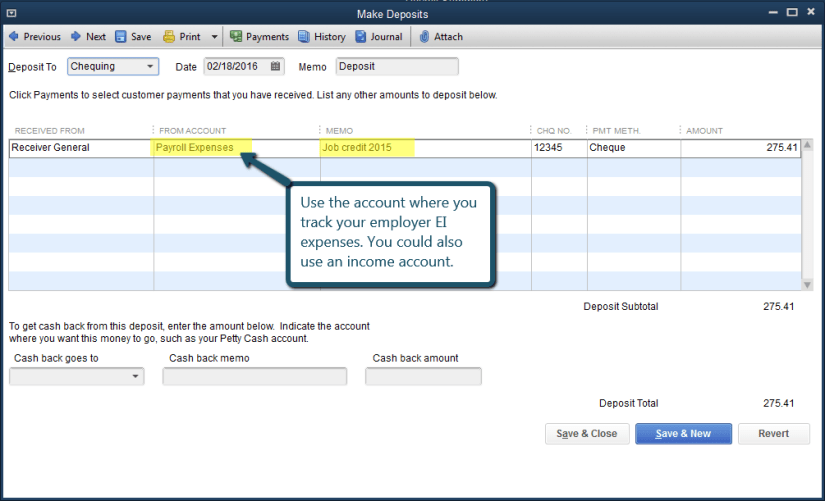
Task: Select the Cash back memo field
Action: (254, 377)
